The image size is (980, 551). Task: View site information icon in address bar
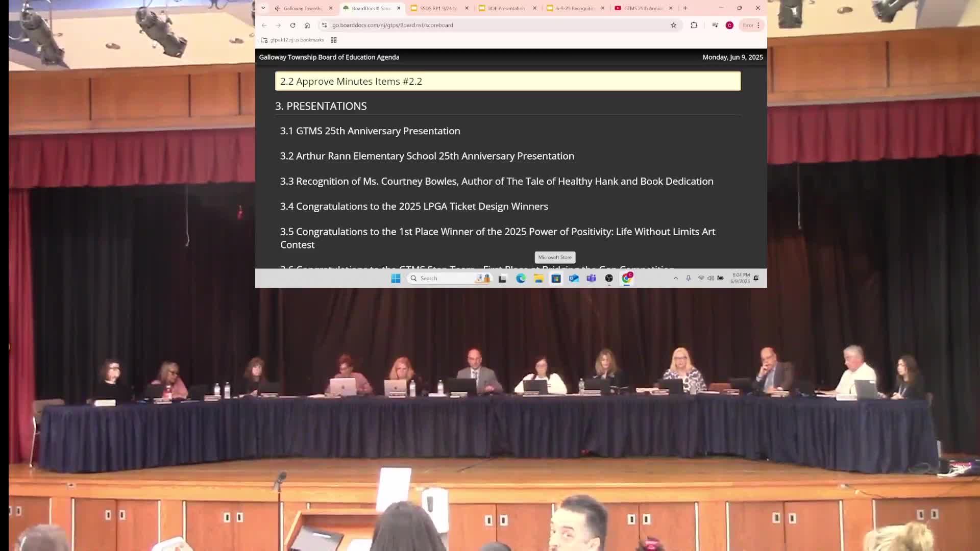[324, 25]
